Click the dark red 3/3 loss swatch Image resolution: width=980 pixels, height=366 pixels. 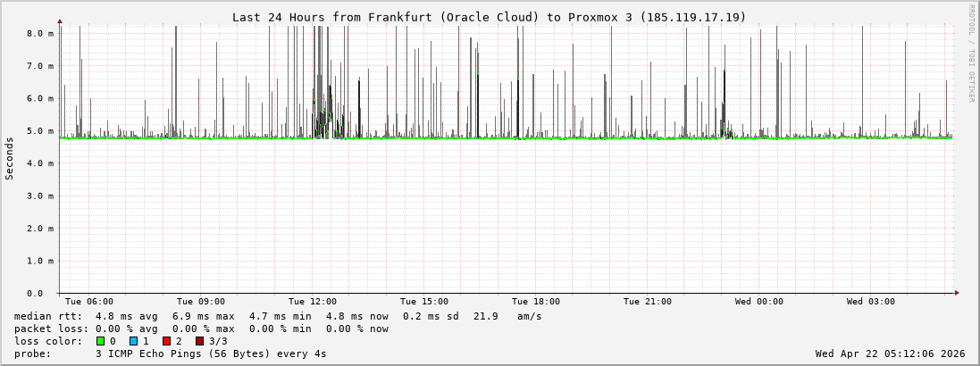coord(199,341)
